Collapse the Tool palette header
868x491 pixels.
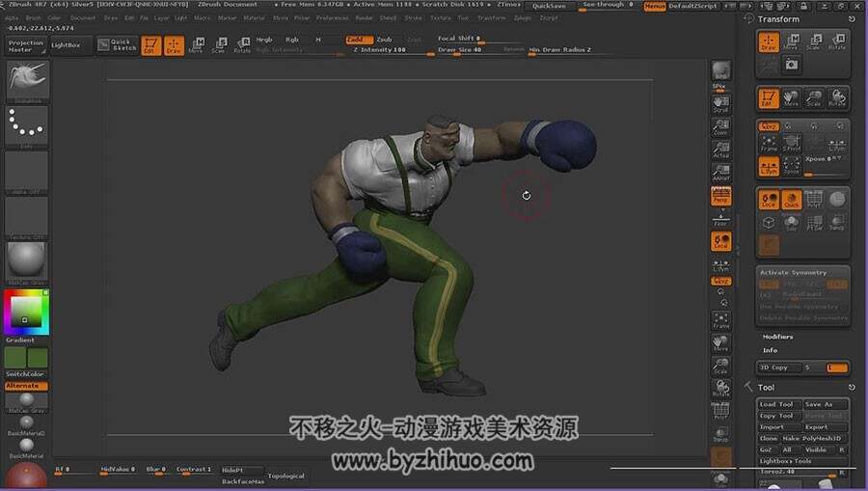pyautogui.click(x=766, y=388)
